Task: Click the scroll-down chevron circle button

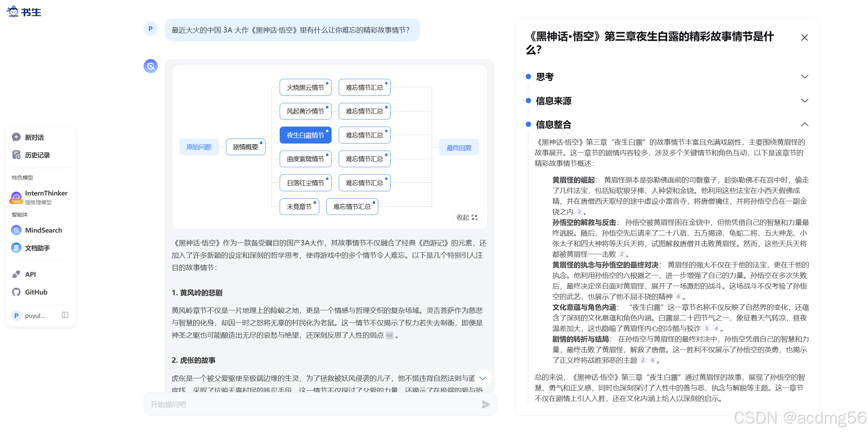Action: (x=483, y=378)
